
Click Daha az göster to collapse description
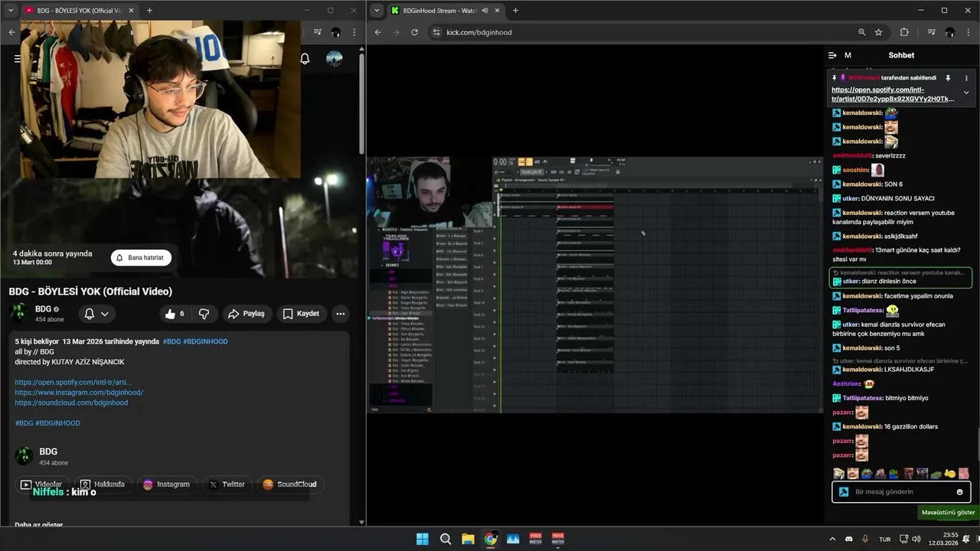pyautogui.click(x=39, y=525)
